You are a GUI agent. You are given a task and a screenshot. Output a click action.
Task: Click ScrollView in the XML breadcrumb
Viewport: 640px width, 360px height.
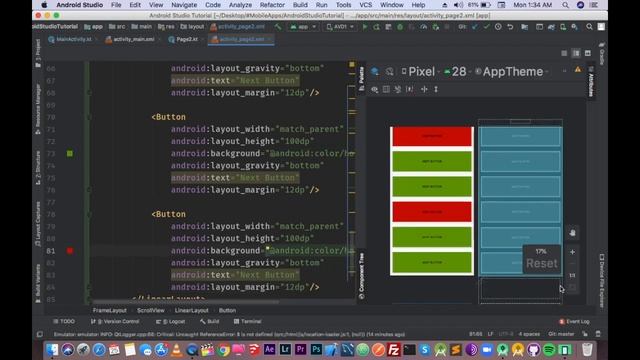(151, 311)
